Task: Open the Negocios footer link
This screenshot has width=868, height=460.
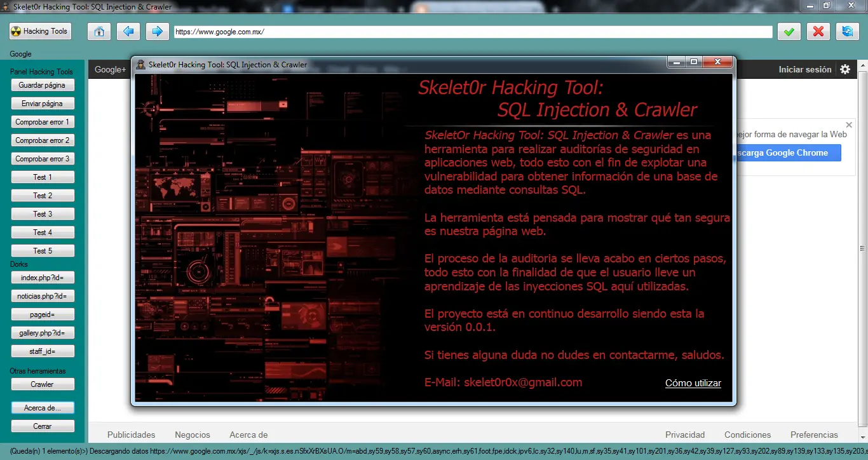Action: click(x=193, y=435)
